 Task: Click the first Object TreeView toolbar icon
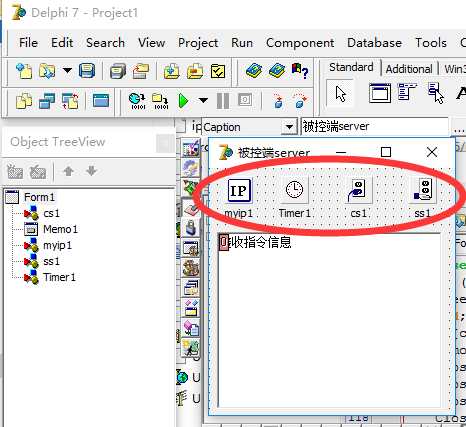(15, 171)
